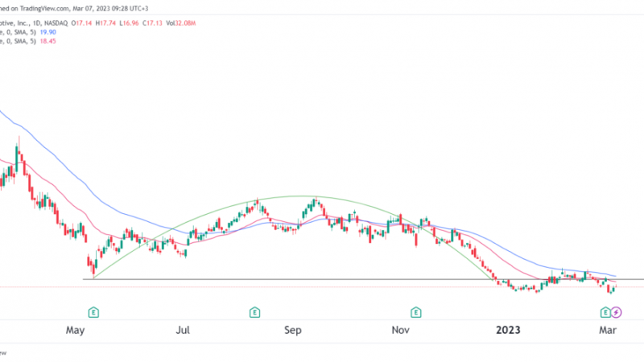Click the blue SMA value 19.90
644x362 pixels.
pyautogui.click(x=47, y=32)
